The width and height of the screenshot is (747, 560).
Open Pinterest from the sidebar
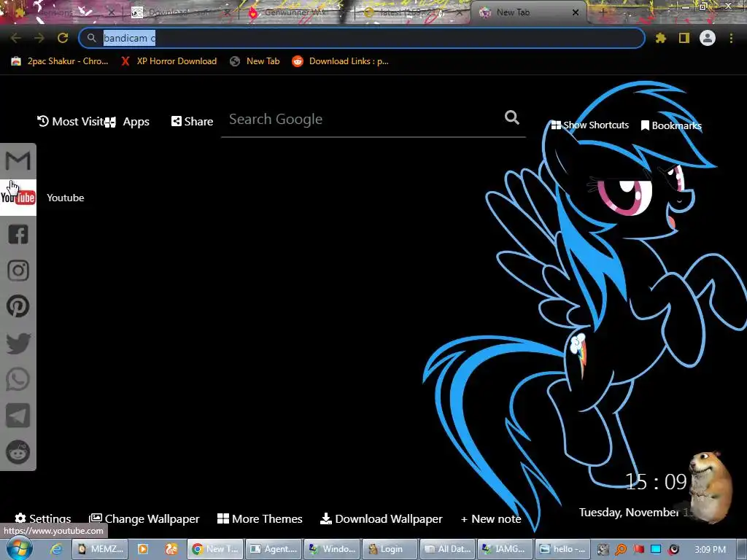[x=18, y=306]
